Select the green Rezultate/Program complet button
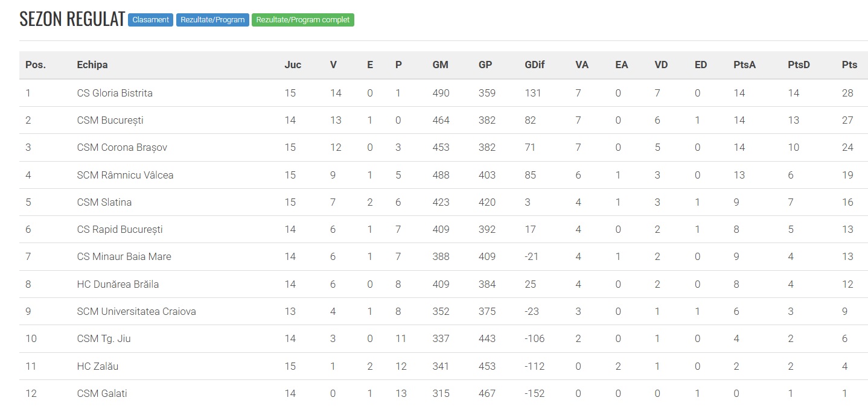Screen dimensions: 868x415 pos(302,20)
